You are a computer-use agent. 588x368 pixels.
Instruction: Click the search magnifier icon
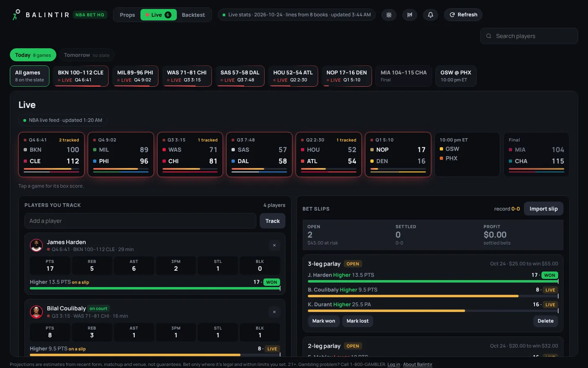point(489,36)
